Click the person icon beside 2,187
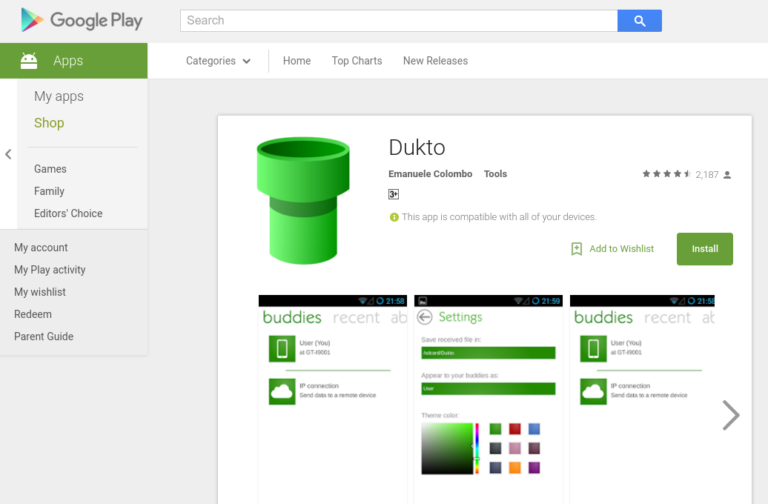The height and width of the screenshot is (504, 768). (727, 175)
